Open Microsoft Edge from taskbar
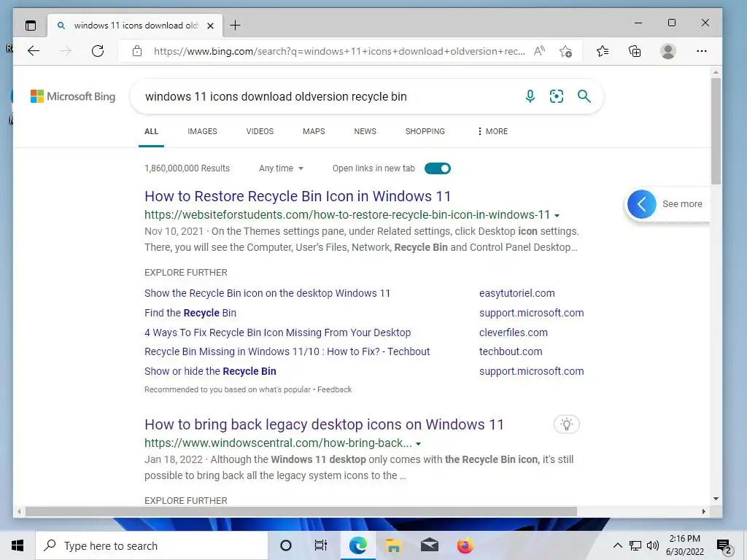 pyautogui.click(x=357, y=545)
